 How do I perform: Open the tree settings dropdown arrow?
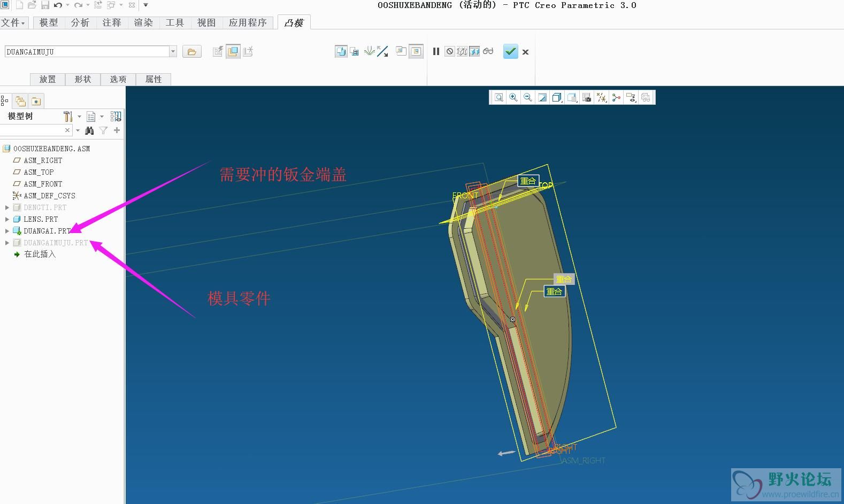click(79, 116)
